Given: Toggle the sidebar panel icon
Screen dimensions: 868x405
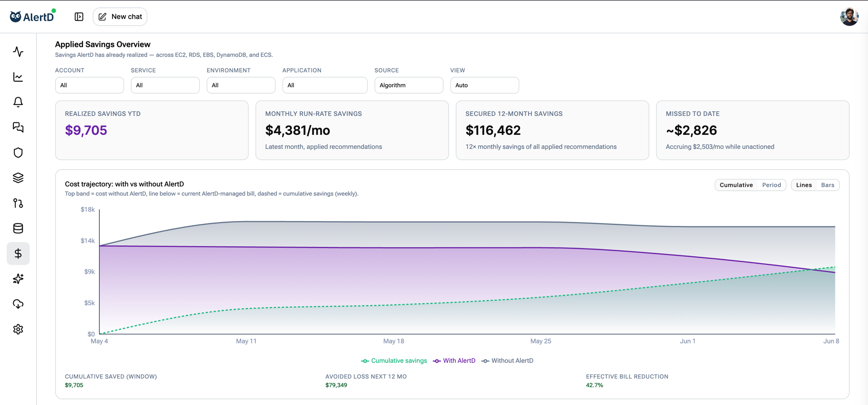Looking at the screenshot, I should [x=79, y=16].
